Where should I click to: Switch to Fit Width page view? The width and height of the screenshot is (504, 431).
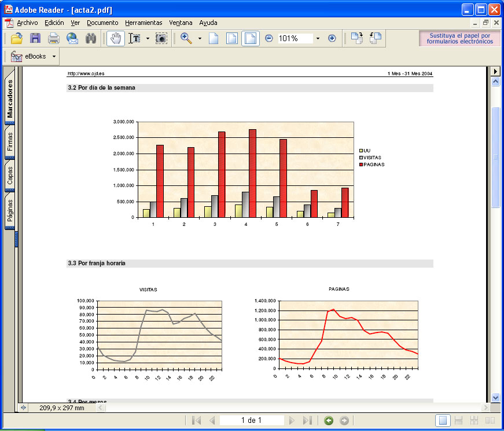pos(251,38)
